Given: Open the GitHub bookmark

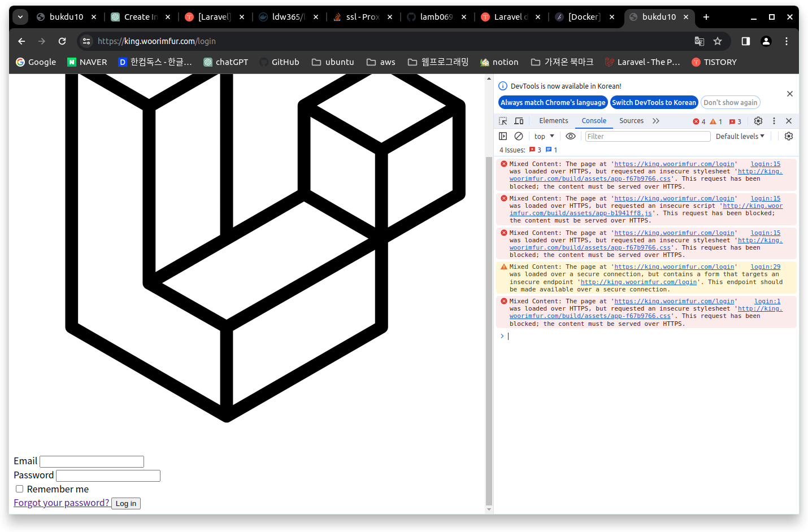Looking at the screenshot, I should [279, 62].
